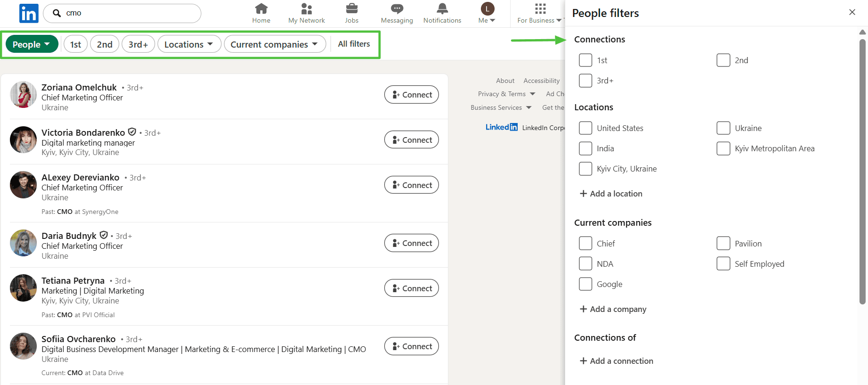
Task: Open Messaging chat bubble icon
Action: pyautogui.click(x=397, y=8)
